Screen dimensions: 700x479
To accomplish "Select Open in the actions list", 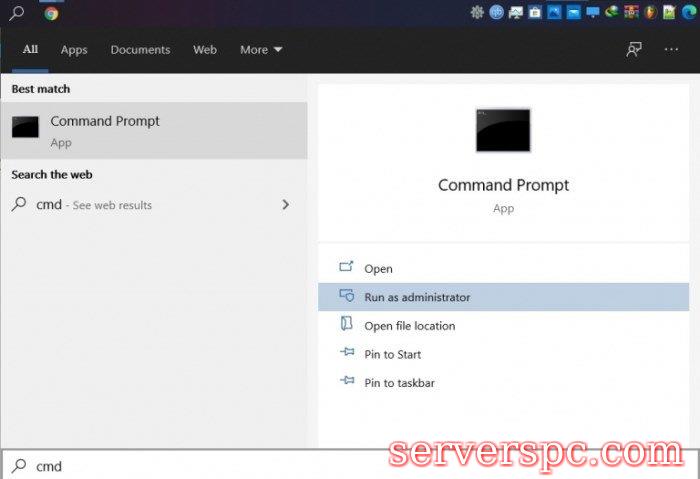I will [x=378, y=269].
